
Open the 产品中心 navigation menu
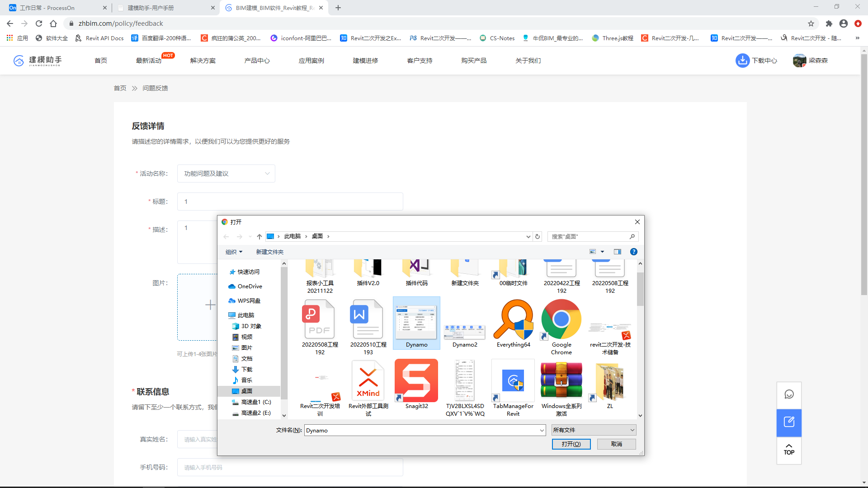pyautogui.click(x=257, y=61)
